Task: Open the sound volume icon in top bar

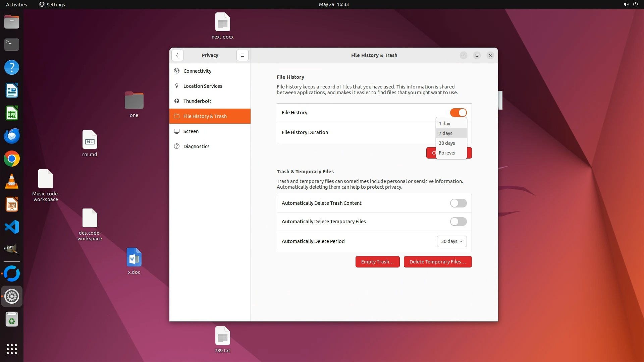Action: click(x=626, y=5)
